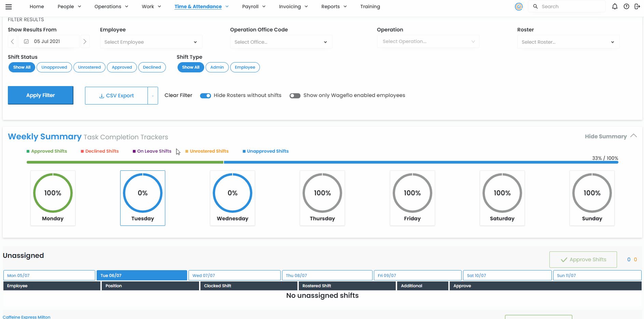The image size is (644, 319).
Task: Go to next week arrow
Action: 85,42
